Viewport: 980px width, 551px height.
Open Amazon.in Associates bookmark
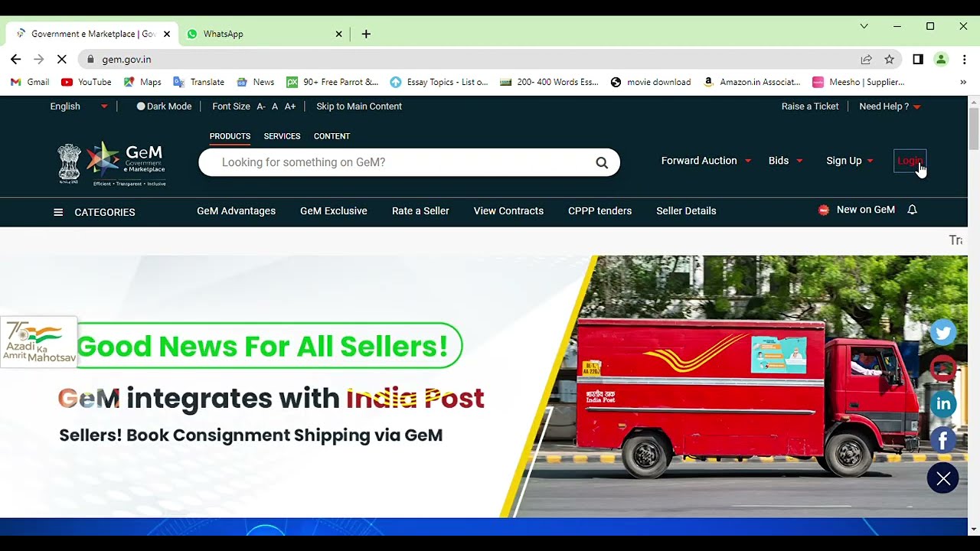[x=752, y=82]
